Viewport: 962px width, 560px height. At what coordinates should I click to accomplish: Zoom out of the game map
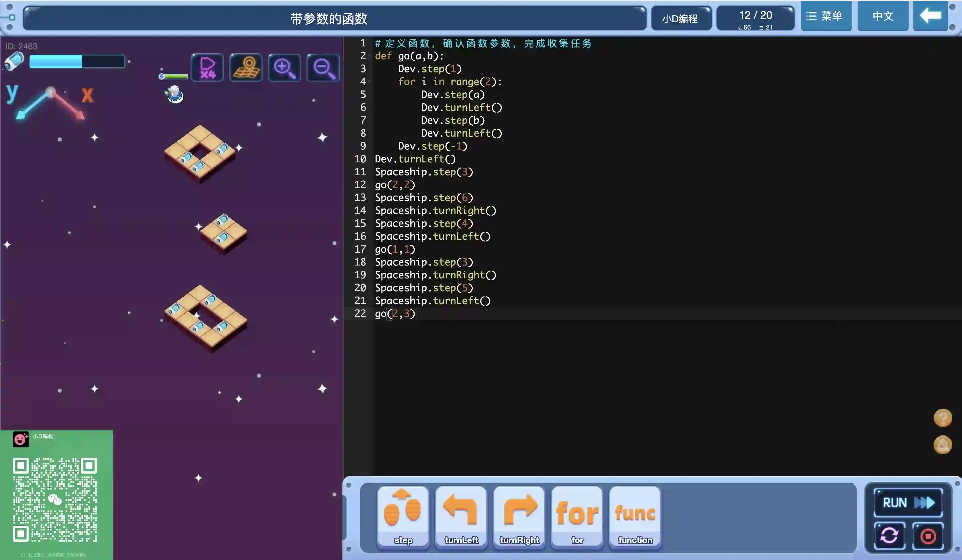coord(323,68)
